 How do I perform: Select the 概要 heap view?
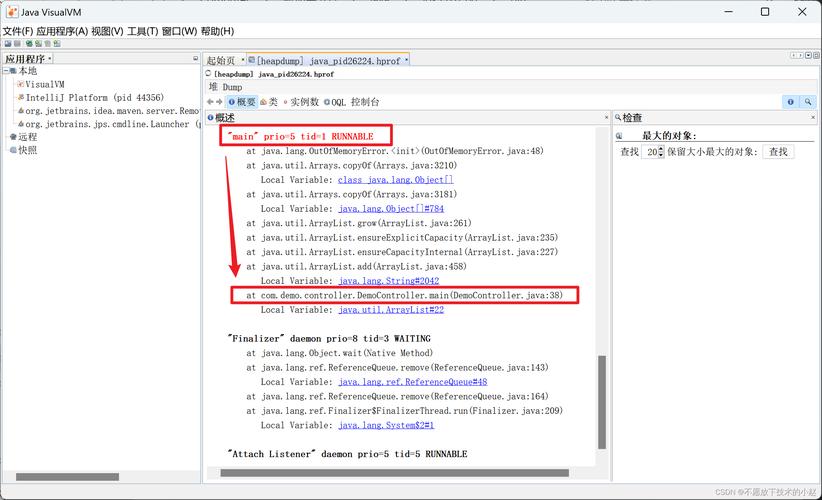click(x=242, y=102)
